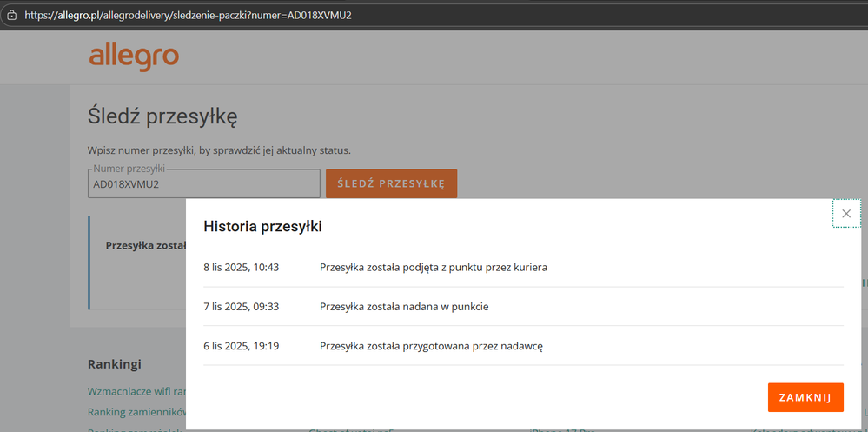The image size is (868, 432).
Task: Click the allegro logo
Action: (x=134, y=57)
